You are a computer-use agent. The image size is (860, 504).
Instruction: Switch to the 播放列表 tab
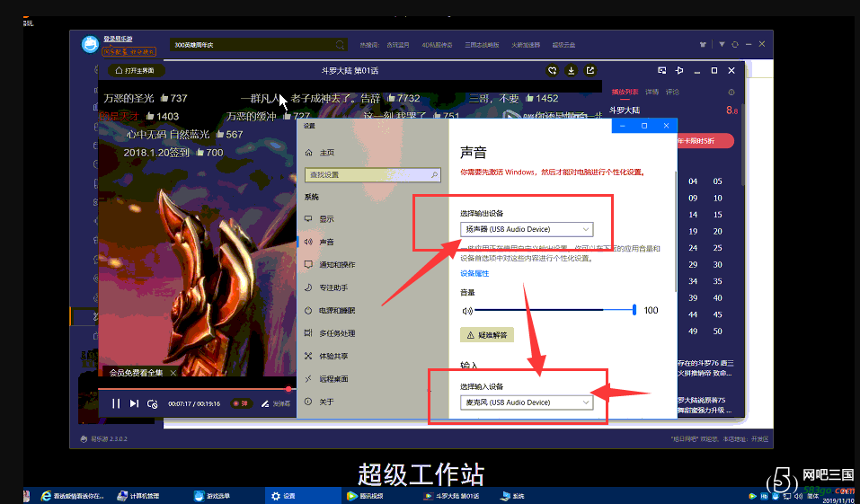pos(625,93)
